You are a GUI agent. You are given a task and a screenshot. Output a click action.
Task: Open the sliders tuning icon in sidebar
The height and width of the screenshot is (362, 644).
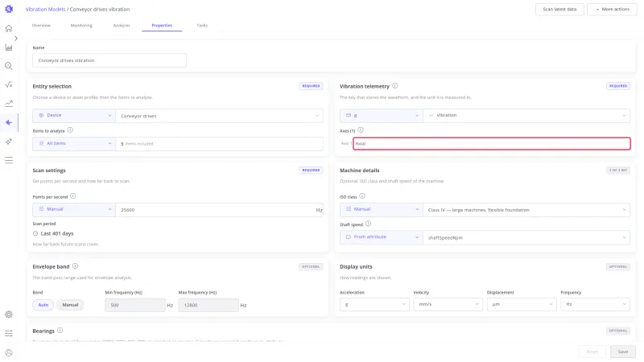tap(9, 333)
